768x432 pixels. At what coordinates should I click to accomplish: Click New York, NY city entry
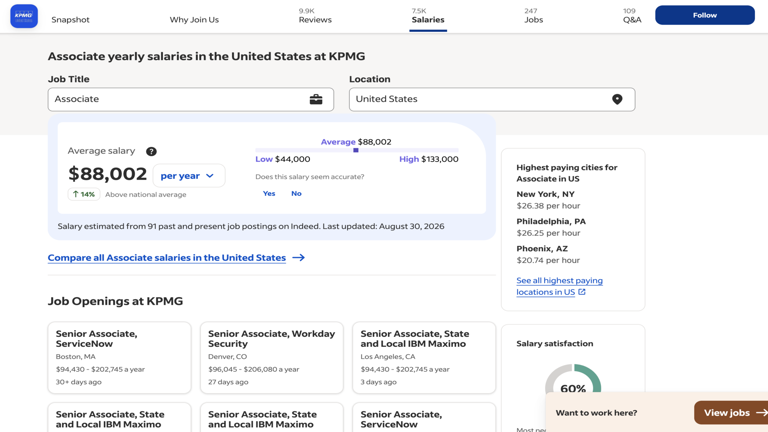[x=545, y=194]
